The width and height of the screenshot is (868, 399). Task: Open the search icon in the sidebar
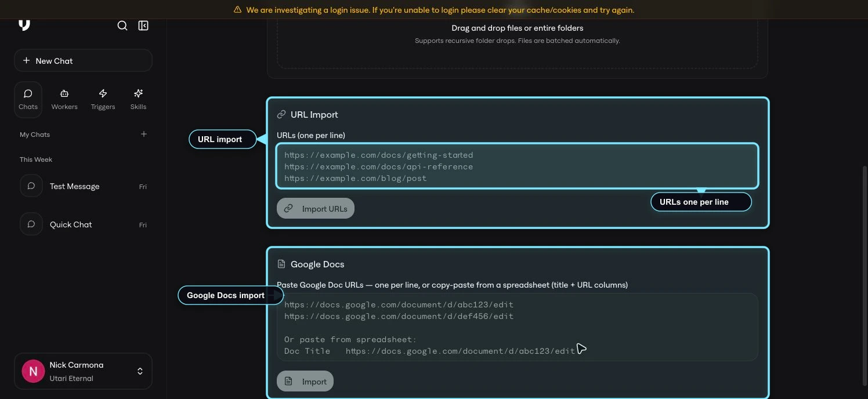click(x=122, y=26)
